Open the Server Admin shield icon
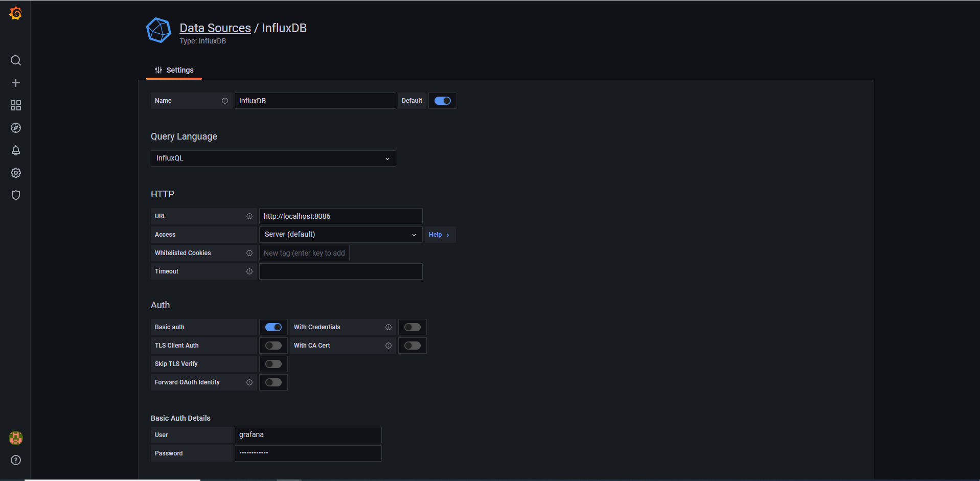Image resolution: width=980 pixels, height=481 pixels. [16, 195]
